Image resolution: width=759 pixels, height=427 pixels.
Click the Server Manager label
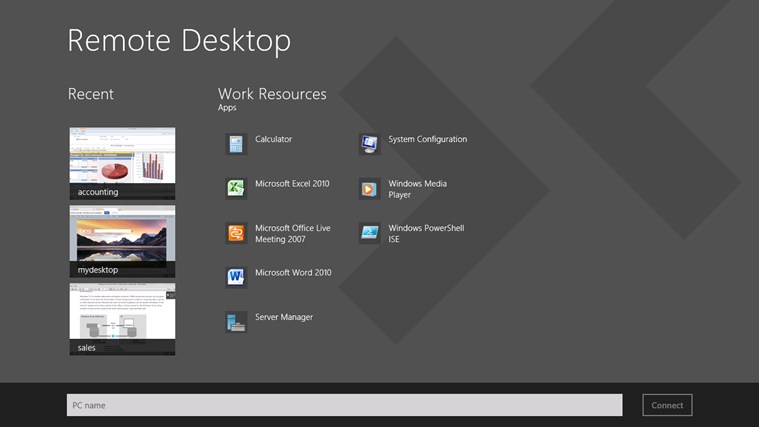coord(284,317)
